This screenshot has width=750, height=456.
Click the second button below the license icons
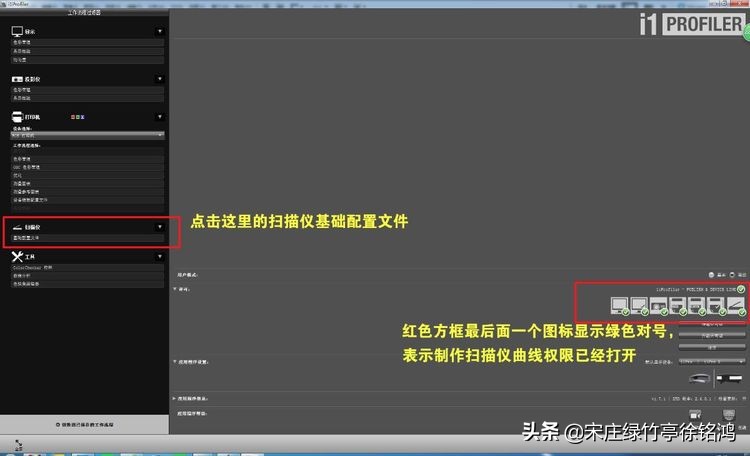(x=712, y=336)
